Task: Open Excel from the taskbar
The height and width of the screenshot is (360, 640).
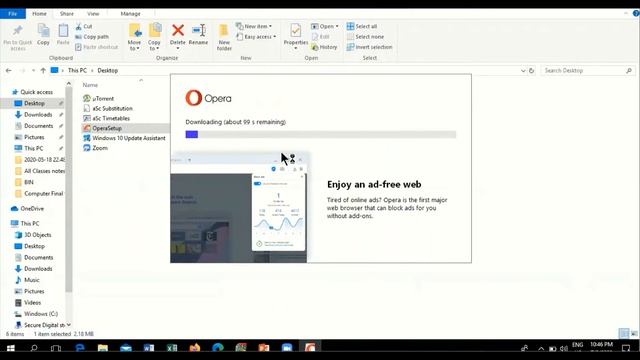Action: (172, 348)
